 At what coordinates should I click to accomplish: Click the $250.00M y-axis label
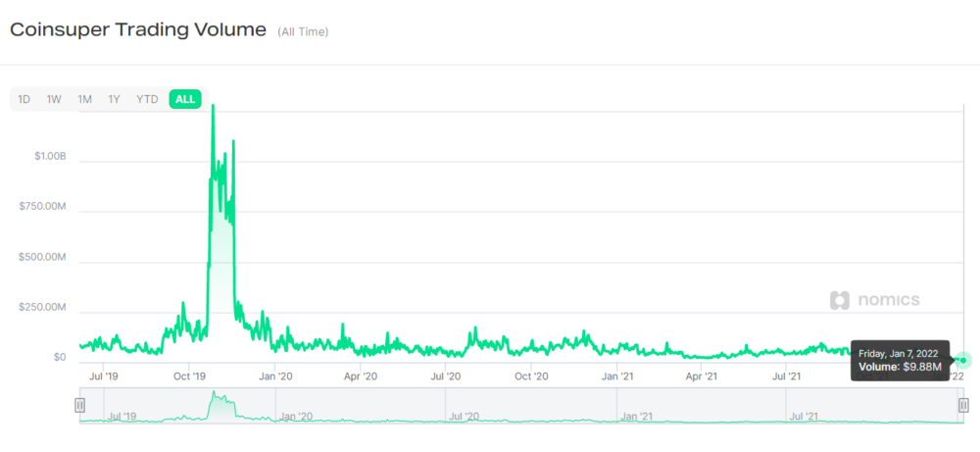[42, 308]
